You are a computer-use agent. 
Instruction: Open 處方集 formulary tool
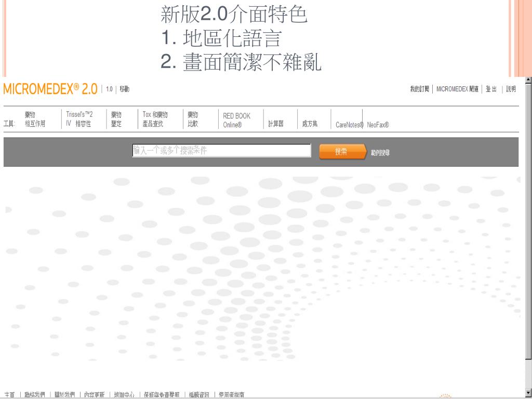(310, 124)
